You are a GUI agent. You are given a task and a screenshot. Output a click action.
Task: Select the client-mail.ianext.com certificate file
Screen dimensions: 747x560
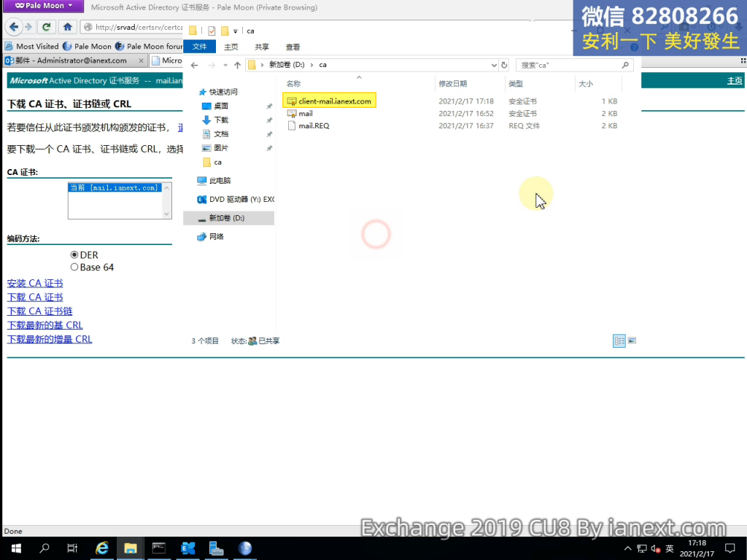(x=334, y=101)
